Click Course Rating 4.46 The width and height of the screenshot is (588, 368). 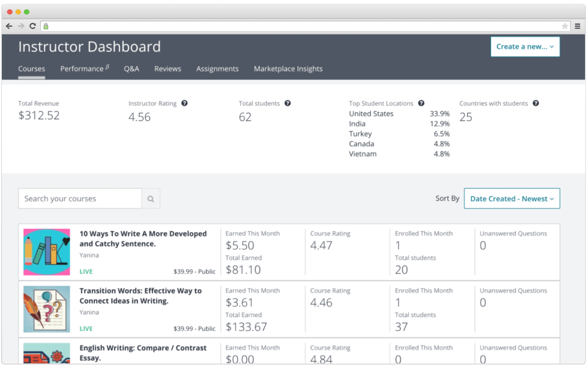(x=321, y=302)
